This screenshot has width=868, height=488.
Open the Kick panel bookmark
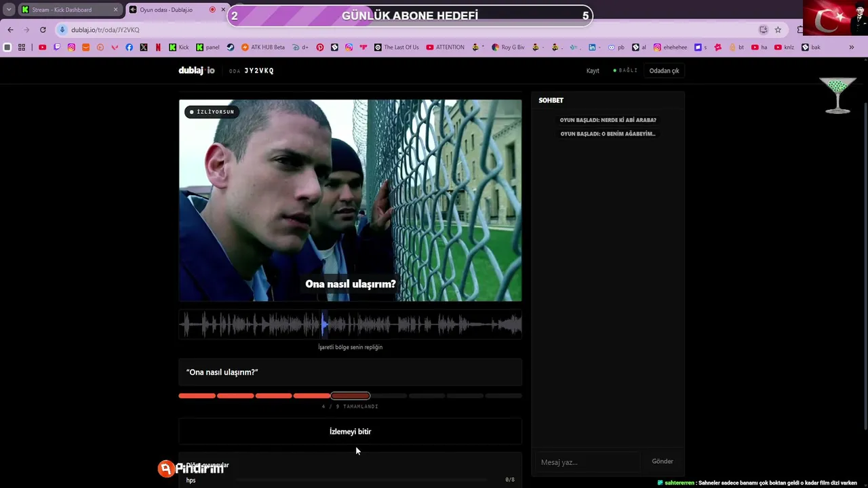pyautogui.click(x=208, y=47)
